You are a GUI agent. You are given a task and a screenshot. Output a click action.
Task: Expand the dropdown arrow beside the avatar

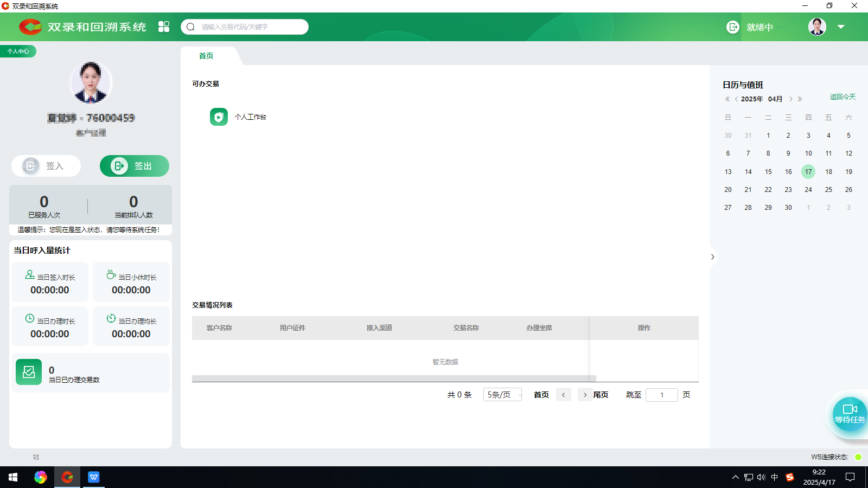[841, 27]
